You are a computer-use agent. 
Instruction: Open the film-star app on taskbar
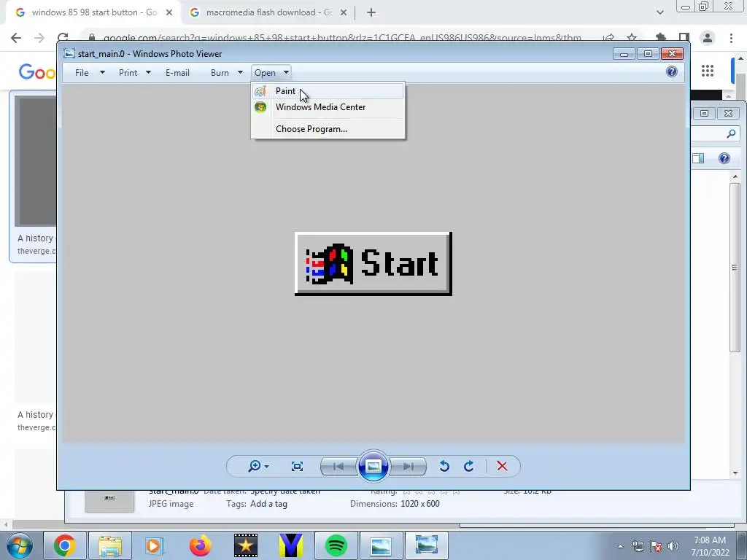(x=246, y=545)
